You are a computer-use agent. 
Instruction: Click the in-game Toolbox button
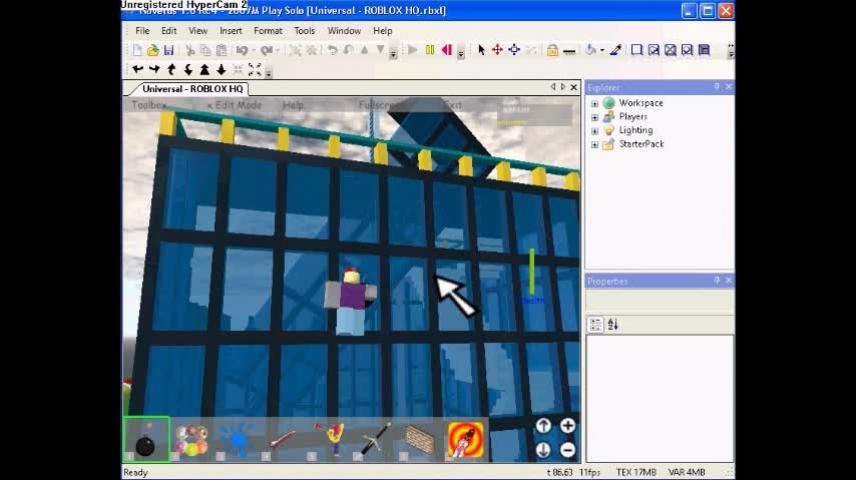[148, 105]
